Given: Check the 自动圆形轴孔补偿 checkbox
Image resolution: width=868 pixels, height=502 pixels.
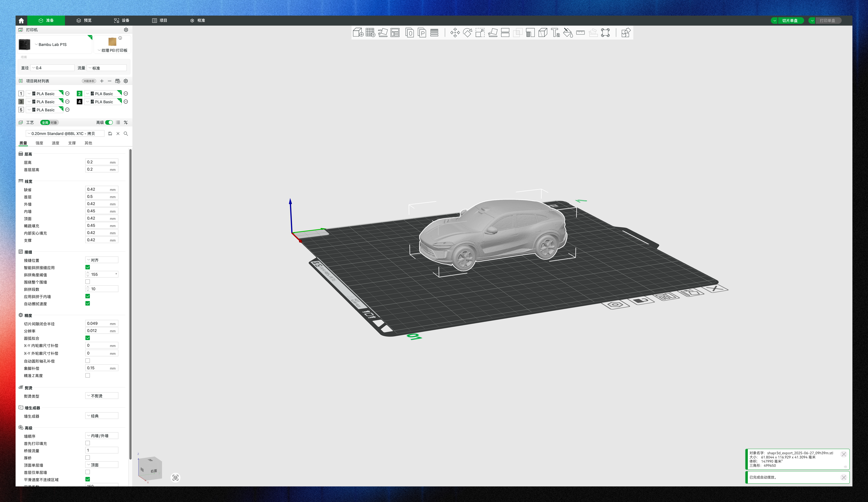Looking at the screenshot, I should [x=88, y=361].
